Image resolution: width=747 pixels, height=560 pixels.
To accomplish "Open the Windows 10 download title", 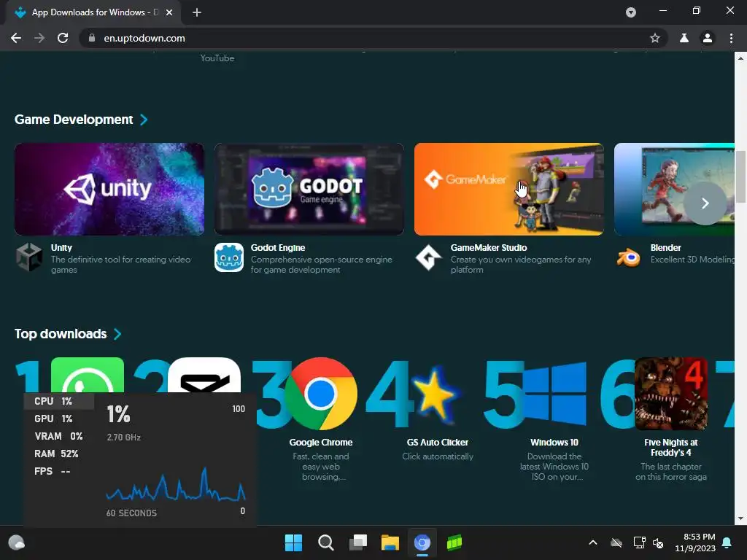I will pos(554,443).
